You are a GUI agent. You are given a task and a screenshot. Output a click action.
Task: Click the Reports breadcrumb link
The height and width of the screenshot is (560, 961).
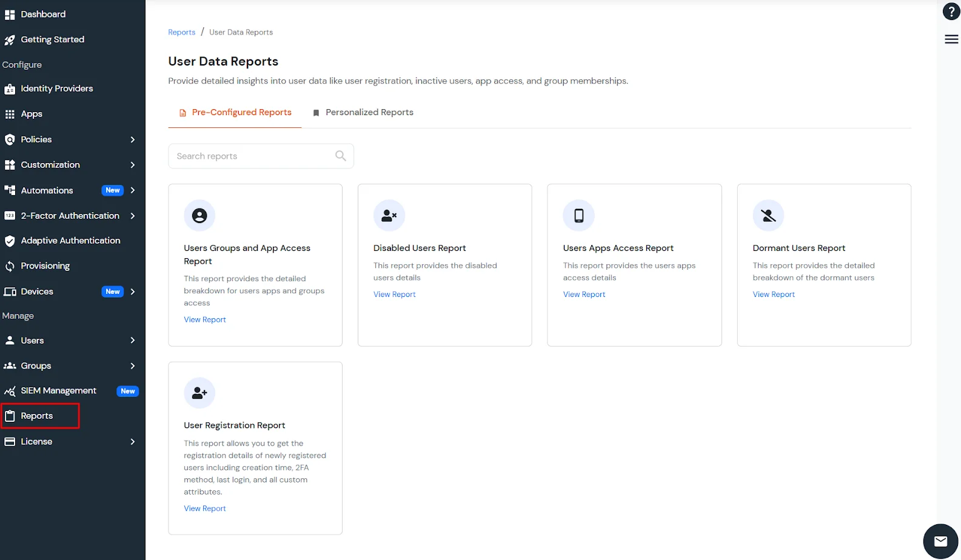181,32
